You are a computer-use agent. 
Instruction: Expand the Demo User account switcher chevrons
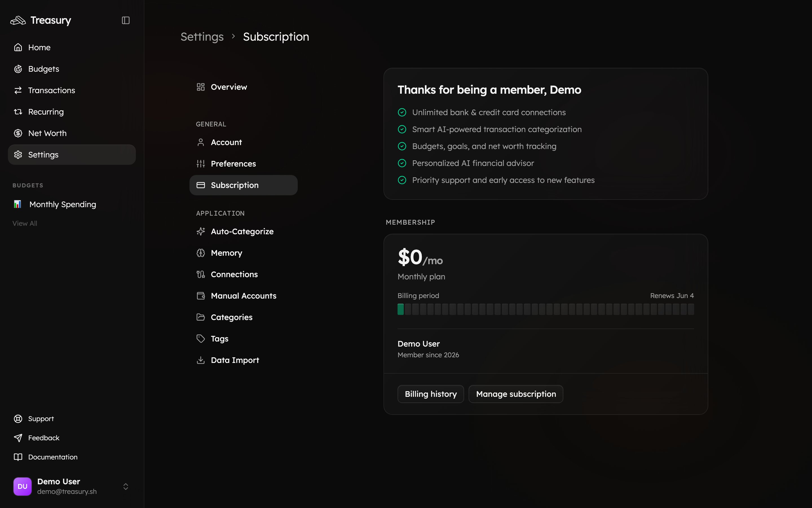125,487
